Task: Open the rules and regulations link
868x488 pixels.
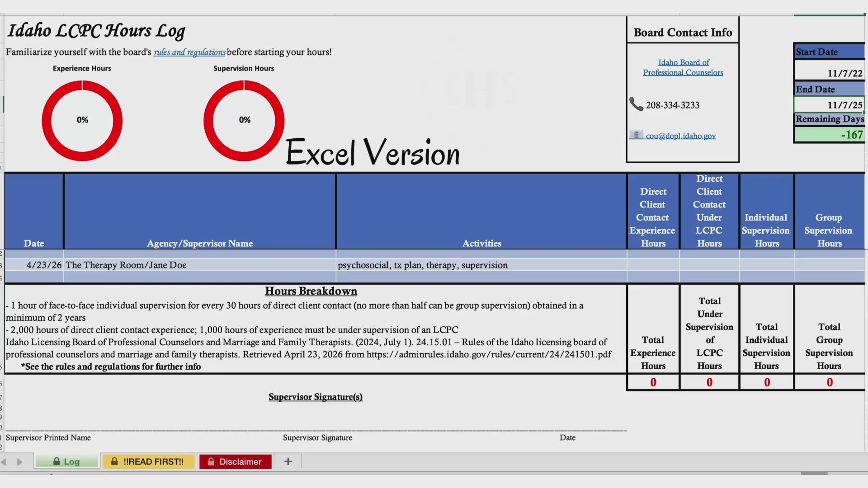Action: pyautogui.click(x=189, y=52)
